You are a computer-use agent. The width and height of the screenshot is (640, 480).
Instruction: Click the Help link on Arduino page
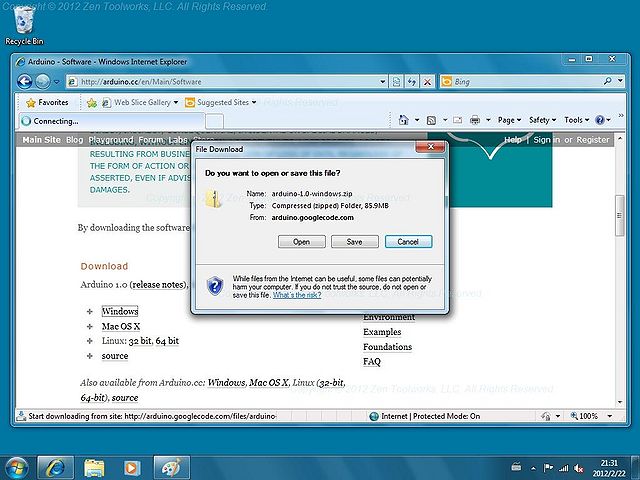[x=513, y=140]
